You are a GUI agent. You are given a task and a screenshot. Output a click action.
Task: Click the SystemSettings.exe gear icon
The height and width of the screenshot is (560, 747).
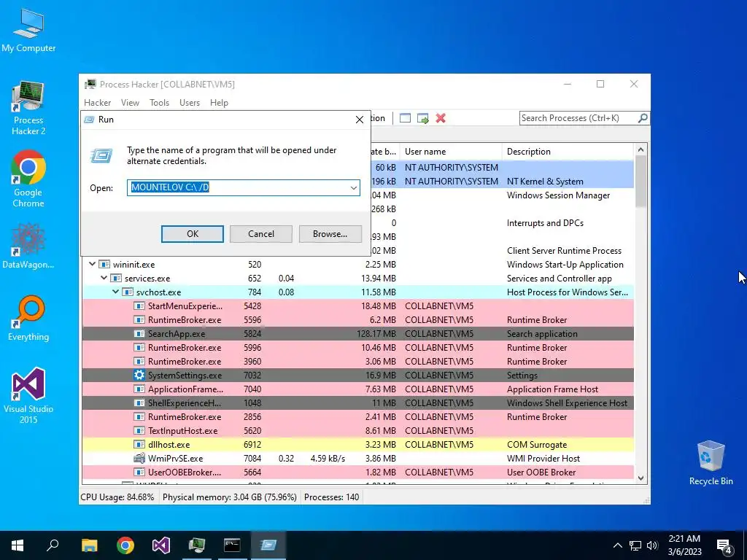click(x=139, y=376)
